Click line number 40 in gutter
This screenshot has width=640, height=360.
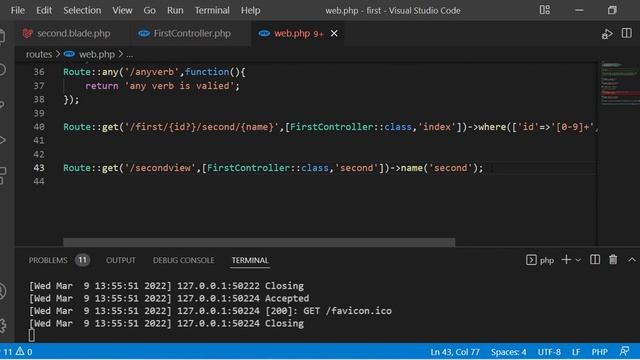[39, 127]
